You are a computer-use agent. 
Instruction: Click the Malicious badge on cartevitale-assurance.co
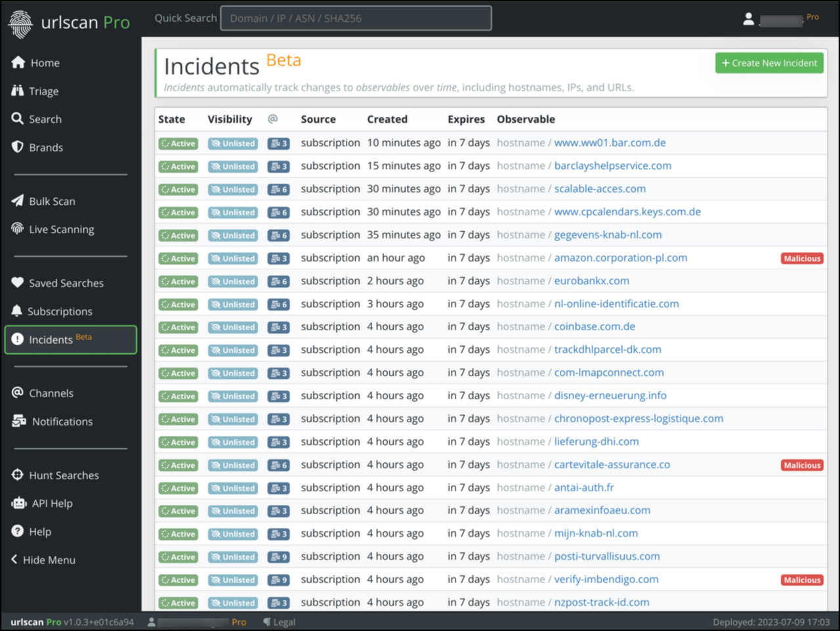[801, 465]
